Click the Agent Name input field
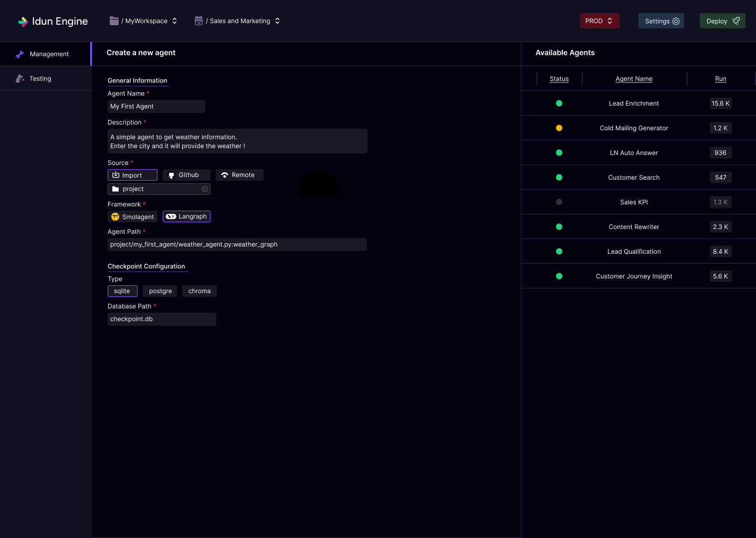Screen dimensions: 756x538 pyautogui.click(x=156, y=106)
